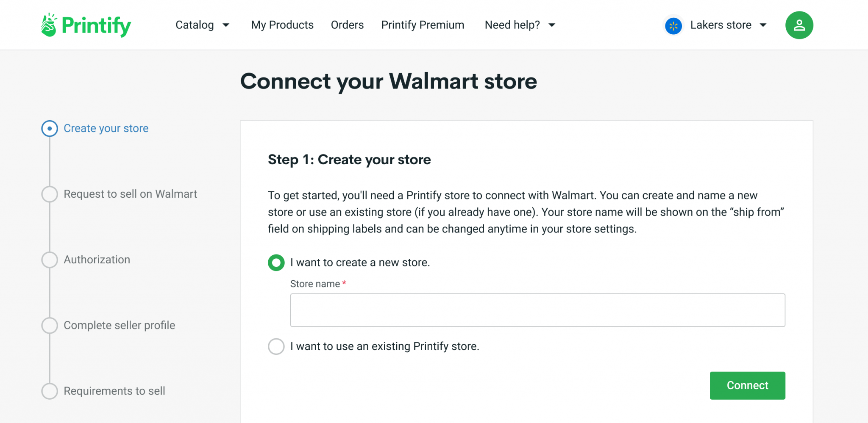Click the Requirements to sell step circle
868x423 pixels.
point(49,391)
